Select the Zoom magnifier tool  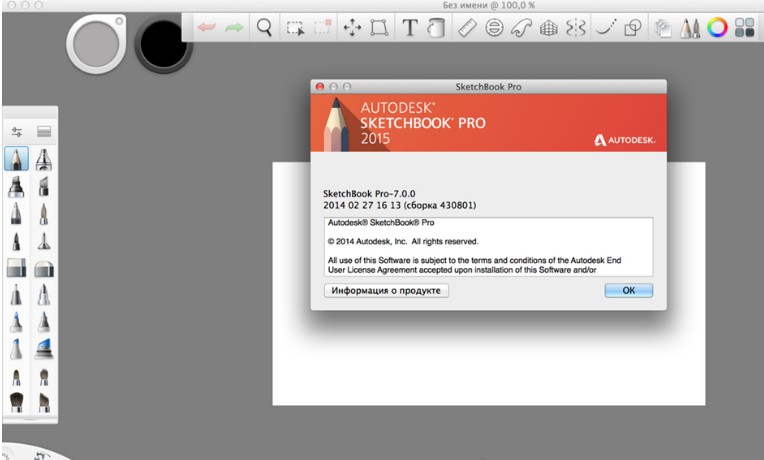point(264,27)
